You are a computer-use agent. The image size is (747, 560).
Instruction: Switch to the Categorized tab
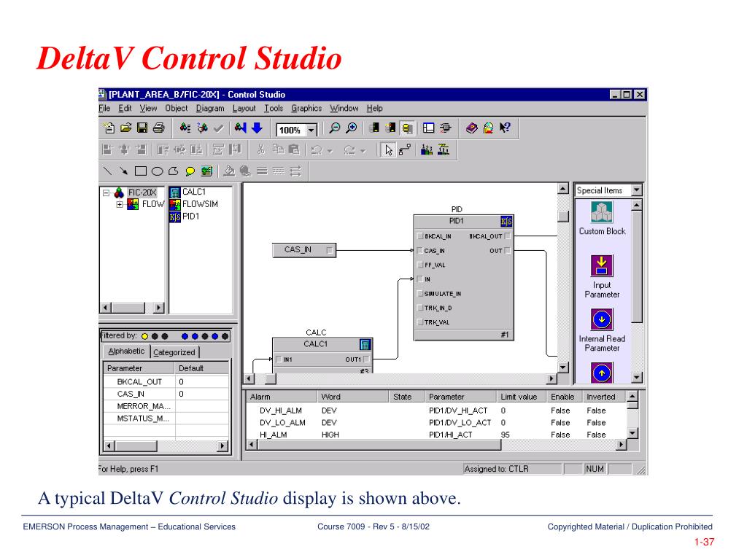click(174, 352)
